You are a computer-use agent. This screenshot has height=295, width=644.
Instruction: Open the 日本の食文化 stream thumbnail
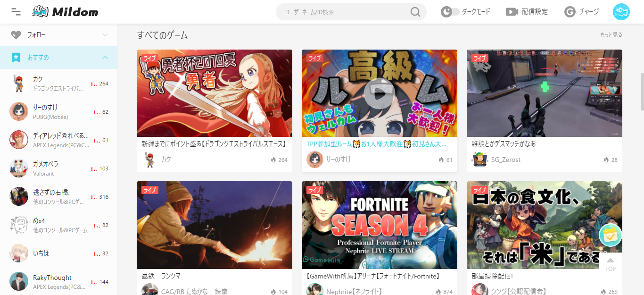point(545,225)
